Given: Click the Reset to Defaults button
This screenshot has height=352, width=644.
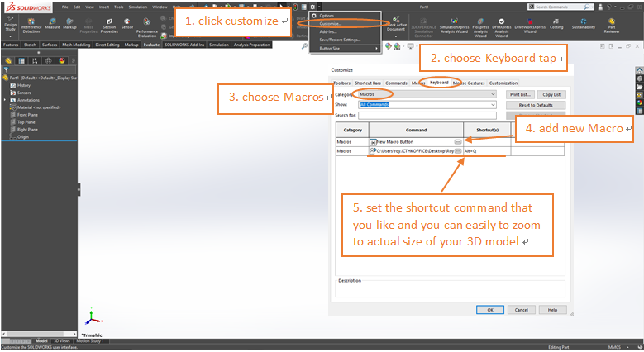Looking at the screenshot, I should [x=535, y=105].
